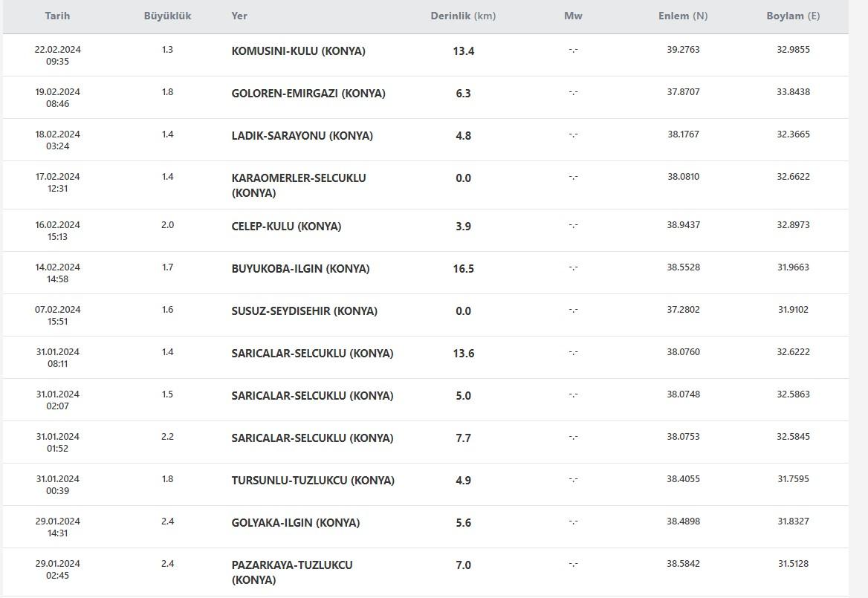Open the PAZARKAYA-TUZLUKCU (KONYA) entry
The width and height of the screenshot is (868, 598).
click(x=292, y=573)
